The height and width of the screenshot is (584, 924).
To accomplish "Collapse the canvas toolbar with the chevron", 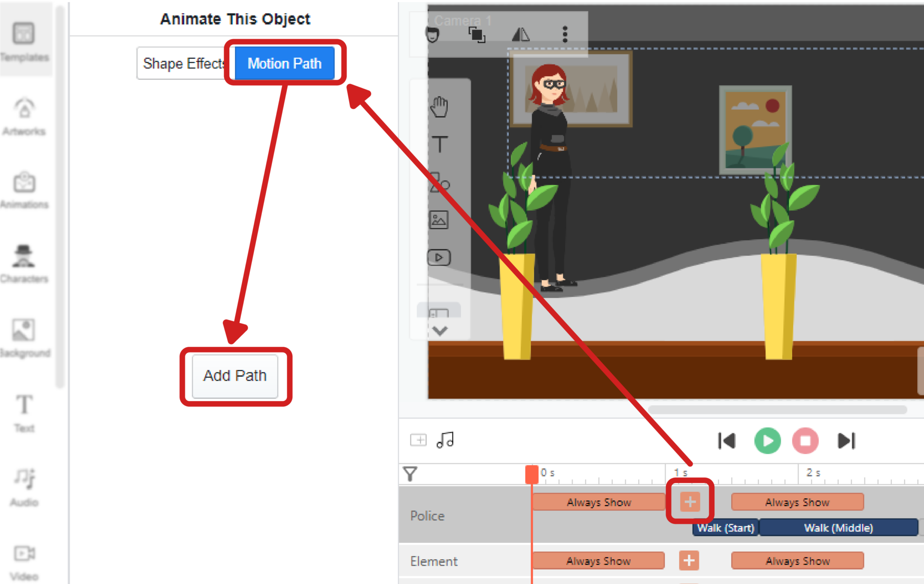I will point(439,330).
